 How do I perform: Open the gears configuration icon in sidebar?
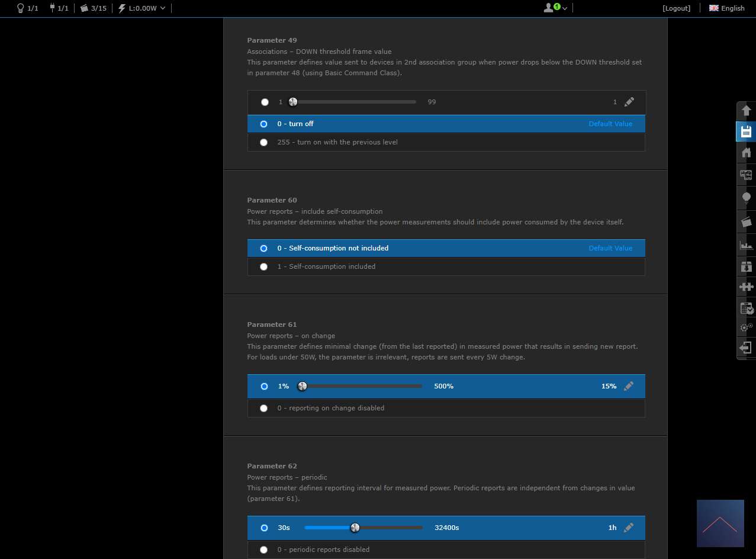[x=746, y=327]
